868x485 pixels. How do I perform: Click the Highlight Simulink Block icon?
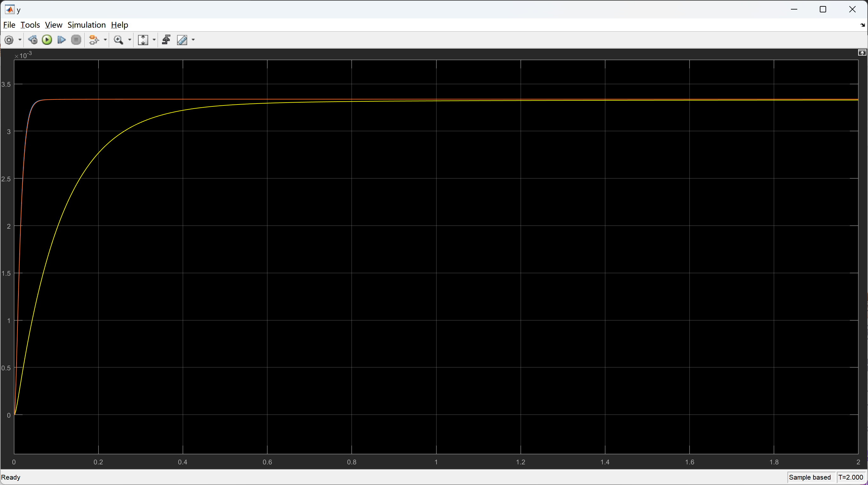[x=93, y=40]
